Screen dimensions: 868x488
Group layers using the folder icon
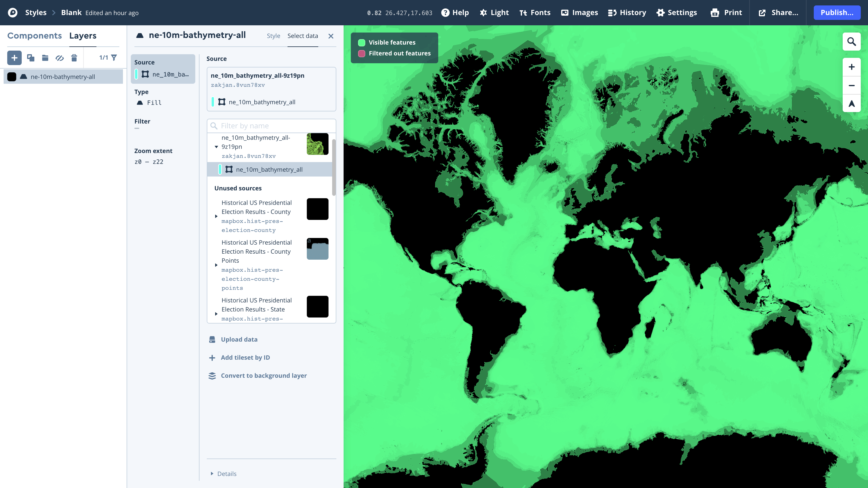click(x=45, y=58)
